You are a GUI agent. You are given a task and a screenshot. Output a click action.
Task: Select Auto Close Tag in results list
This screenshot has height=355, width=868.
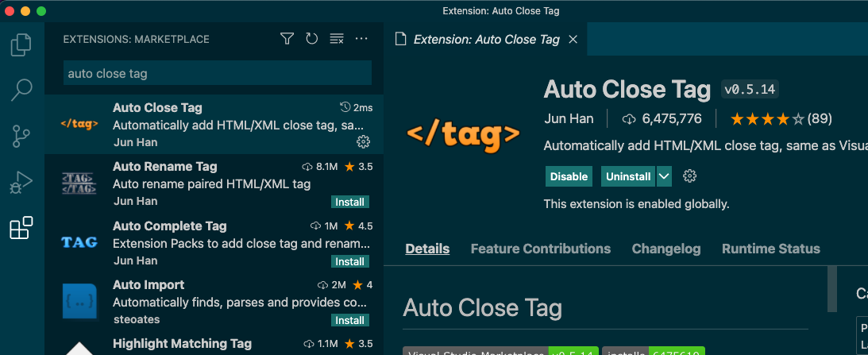[x=214, y=124]
